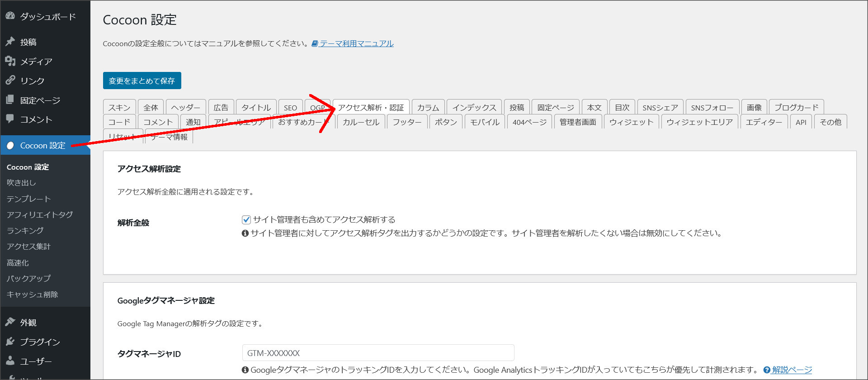Open the Cocoon 設定 submenu entry
This screenshot has height=380, width=868.
click(x=28, y=167)
